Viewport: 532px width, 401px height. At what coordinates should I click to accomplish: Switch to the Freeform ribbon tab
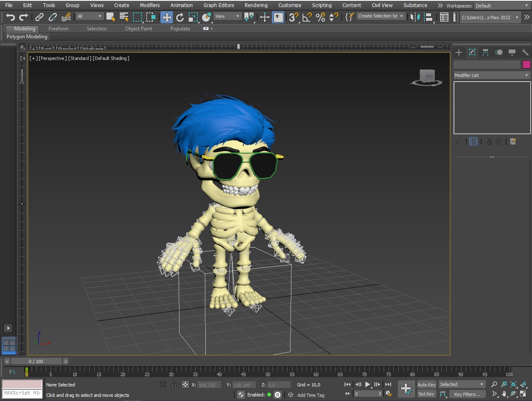[x=58, y=29]
